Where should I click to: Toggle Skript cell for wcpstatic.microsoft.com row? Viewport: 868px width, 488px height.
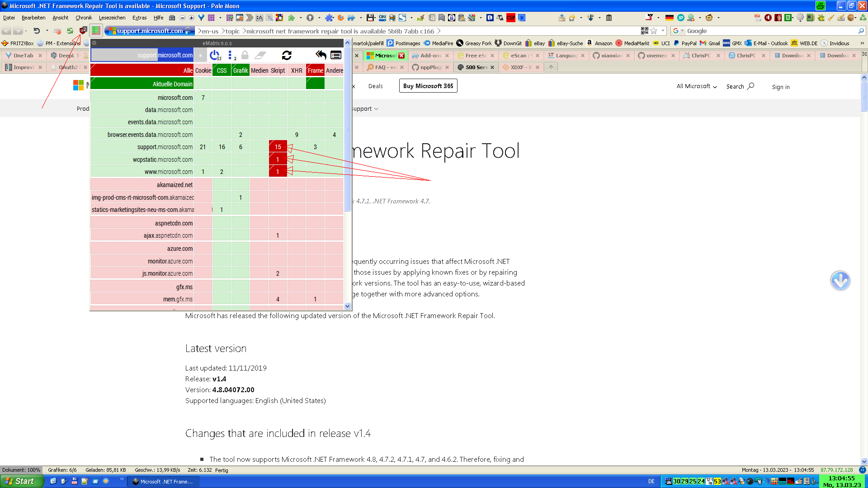(x=278, y=159)
